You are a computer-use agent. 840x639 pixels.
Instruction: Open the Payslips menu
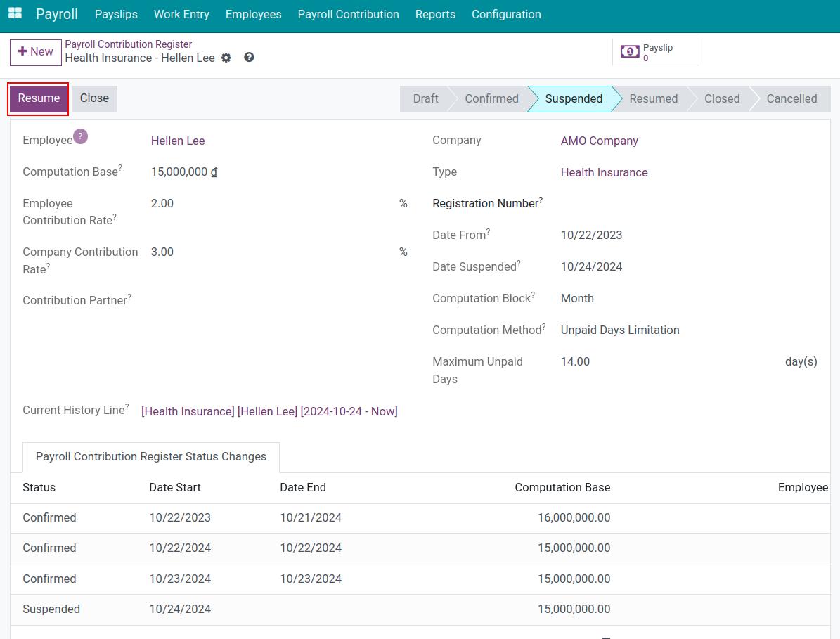point(116,14)
